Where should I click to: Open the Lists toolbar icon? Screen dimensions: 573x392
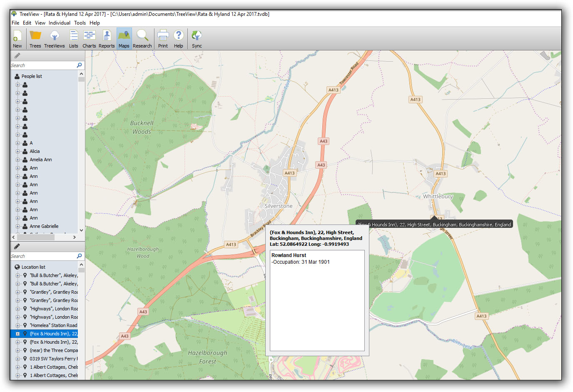74,39
